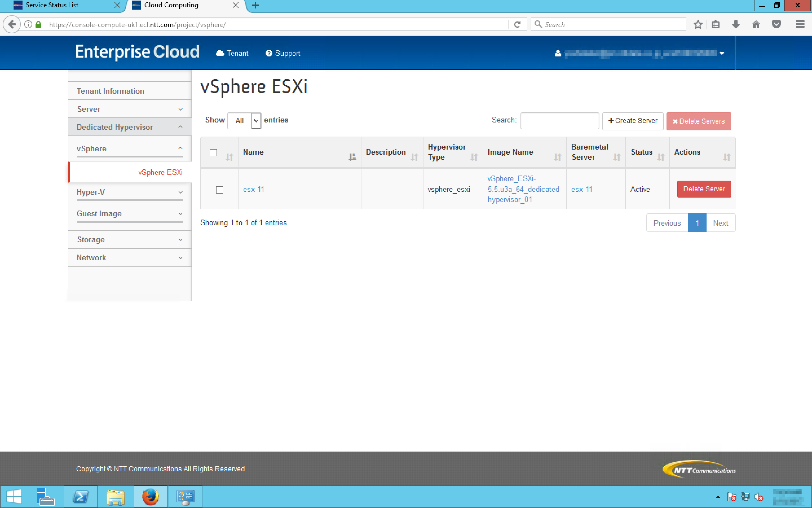Click the table Search input field
This screenshot has width=812, height=508.
point(560,121)
